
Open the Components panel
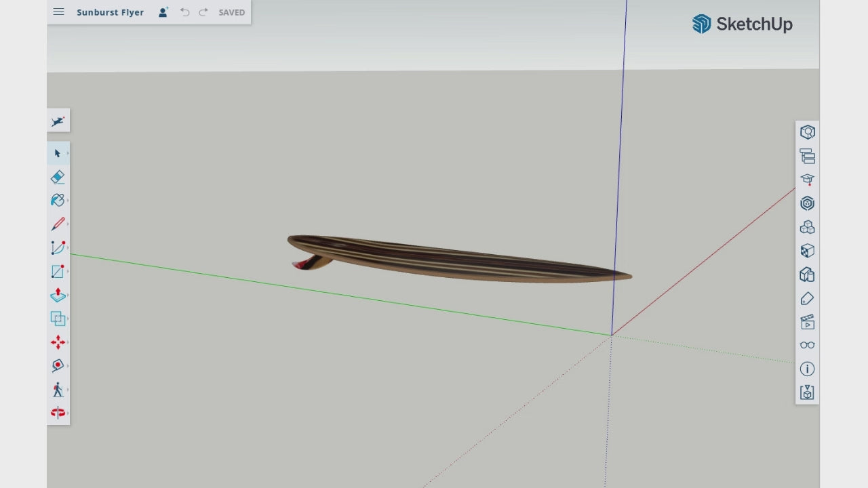coord(807,227)
